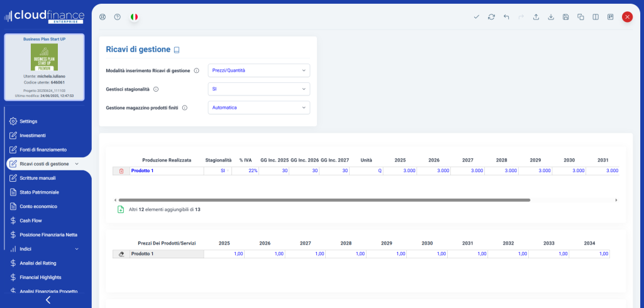The width and height of the screenshot is (644, 308).
Task: Open Fonti di finanziamento in sidebar
Action: point(43,150)
